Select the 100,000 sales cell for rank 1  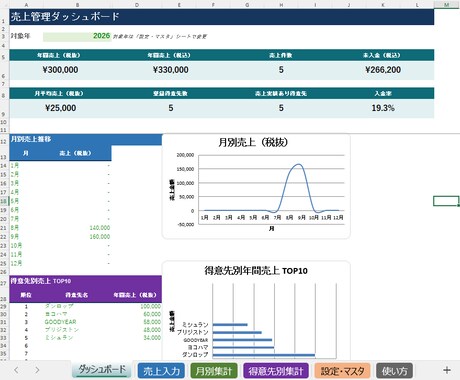click(137, 306)
